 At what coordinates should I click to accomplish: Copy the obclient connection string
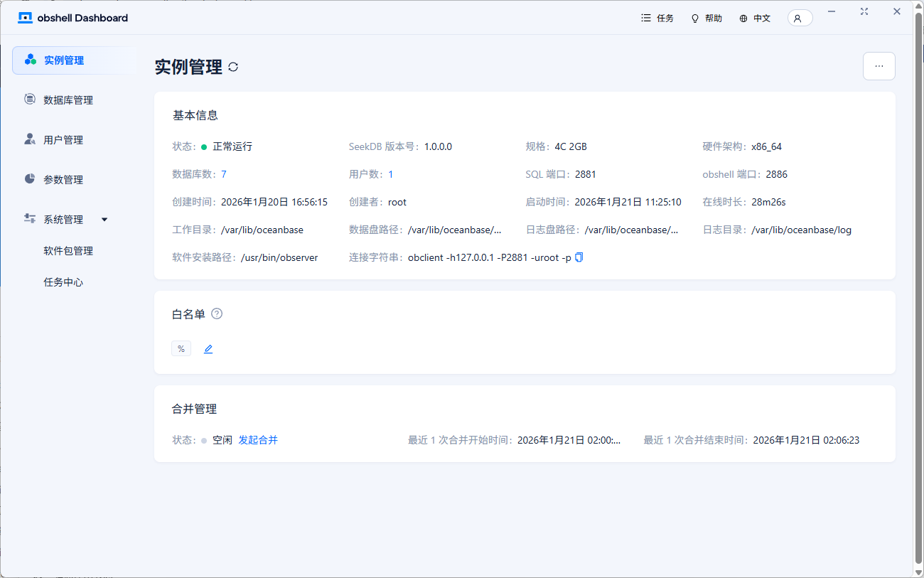pyautogui.click(x=579, y=257)
